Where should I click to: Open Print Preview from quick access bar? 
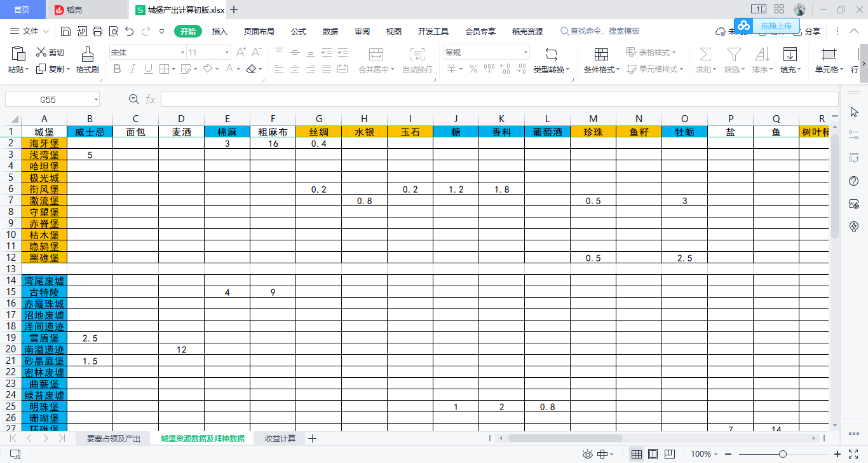click(113, 31)
